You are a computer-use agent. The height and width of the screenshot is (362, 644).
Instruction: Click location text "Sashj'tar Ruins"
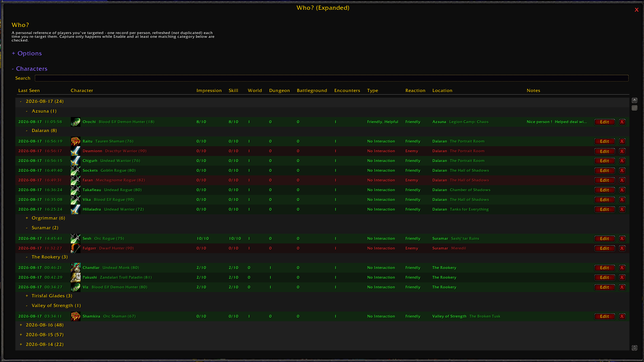pos(465,239)
